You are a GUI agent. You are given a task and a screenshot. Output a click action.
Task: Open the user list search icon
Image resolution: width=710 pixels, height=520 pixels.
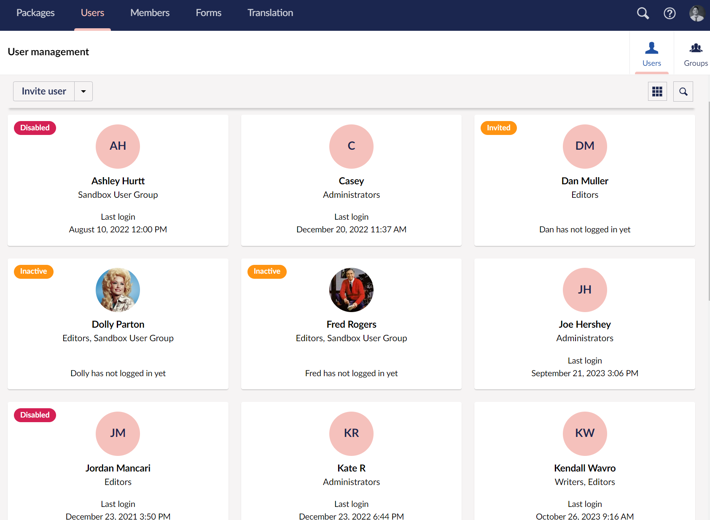click(684, 91)
